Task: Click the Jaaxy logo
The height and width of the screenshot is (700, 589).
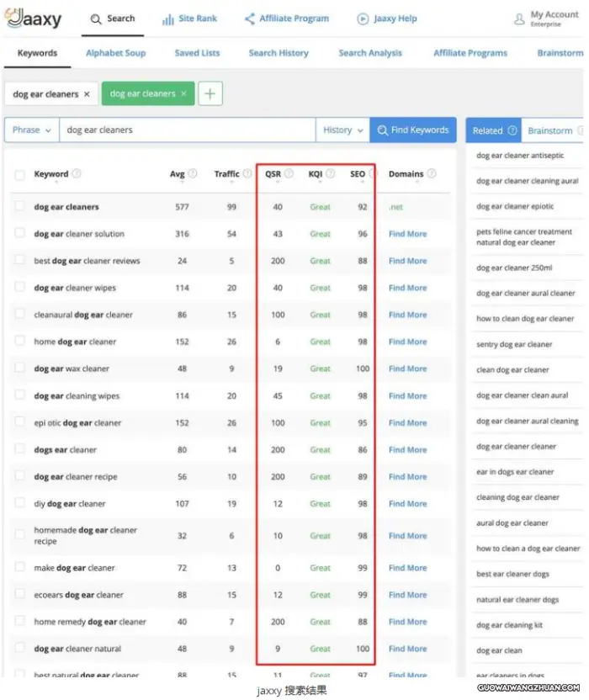Action: [34, 19]
